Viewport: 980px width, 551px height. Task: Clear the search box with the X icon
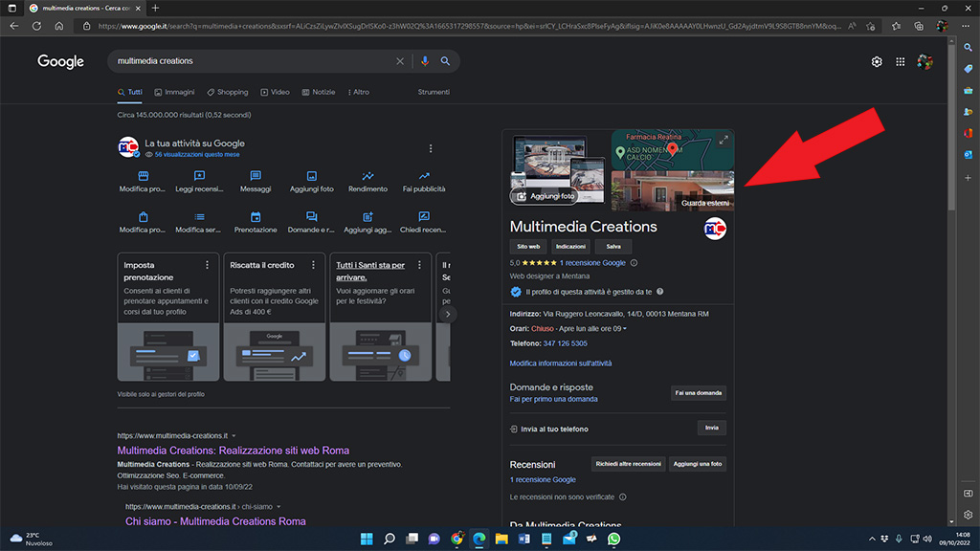pyautogui.click(x=400, y=61)
